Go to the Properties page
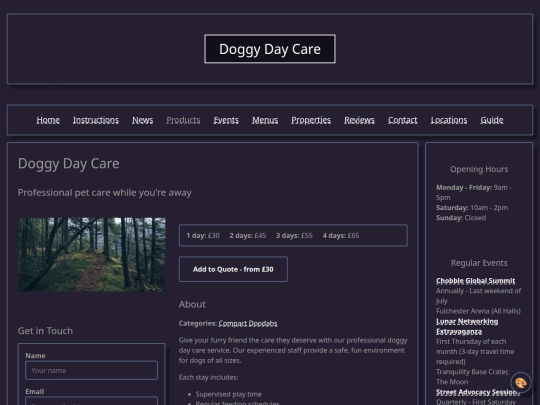This screenshot has height=405, width=540. click(311, 120)
